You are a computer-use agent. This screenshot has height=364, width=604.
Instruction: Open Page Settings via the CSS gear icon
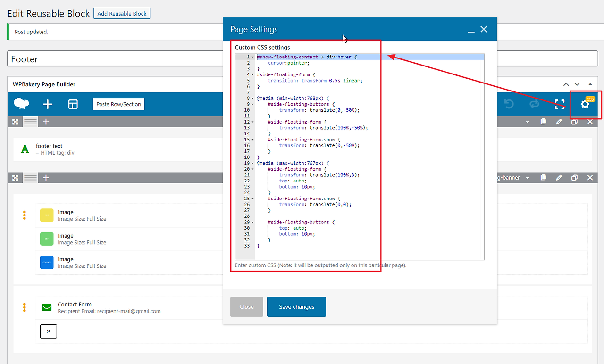pyautogui.click(x=585, y=104)
